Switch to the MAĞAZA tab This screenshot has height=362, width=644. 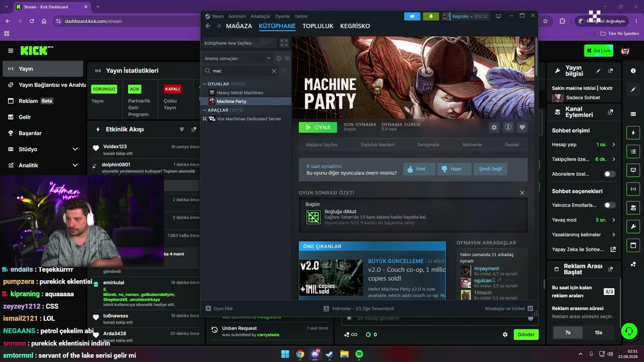click(x=239, y=26)
